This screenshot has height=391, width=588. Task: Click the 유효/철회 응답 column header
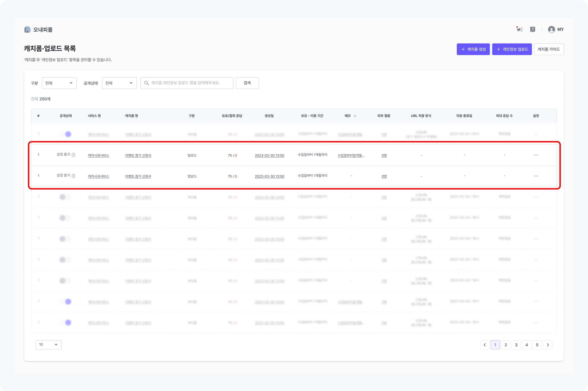coord(232,116)
